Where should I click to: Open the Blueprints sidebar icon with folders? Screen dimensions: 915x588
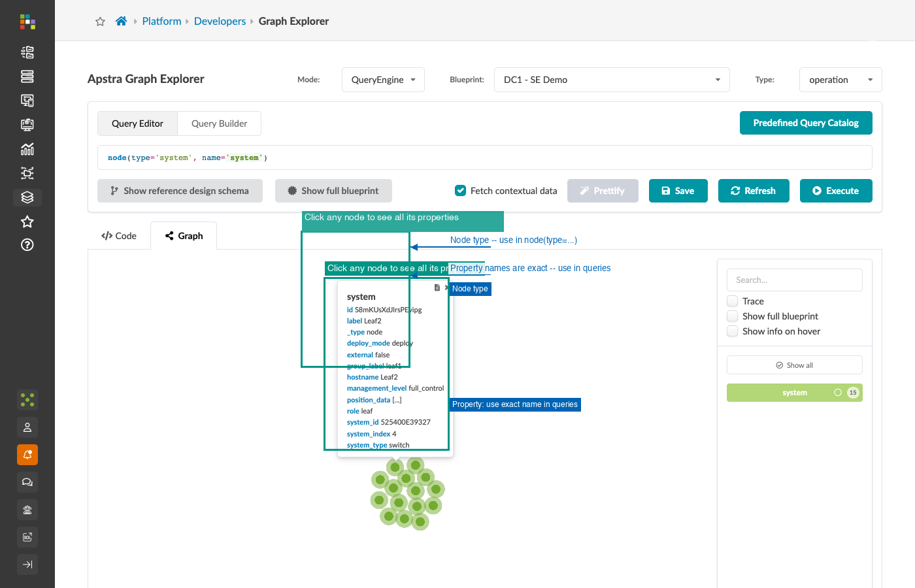click(x=27, y=52)
